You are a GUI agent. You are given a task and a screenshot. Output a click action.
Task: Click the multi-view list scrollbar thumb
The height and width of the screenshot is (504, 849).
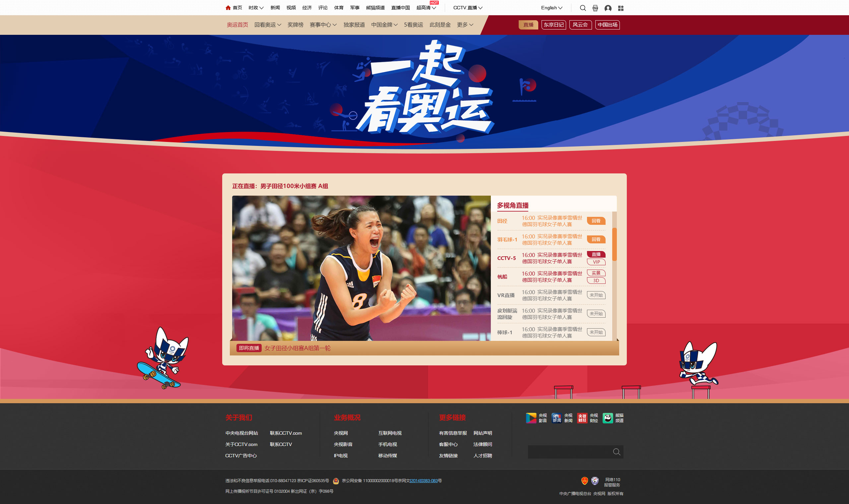pos(614,244)
